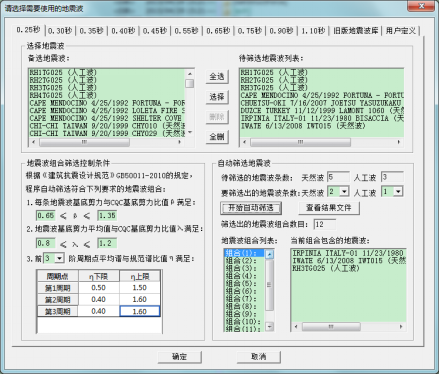The image size is (439, 375).
Task: Edit the 0.8 average ratio lower field
Action: [x=46, y=243]
